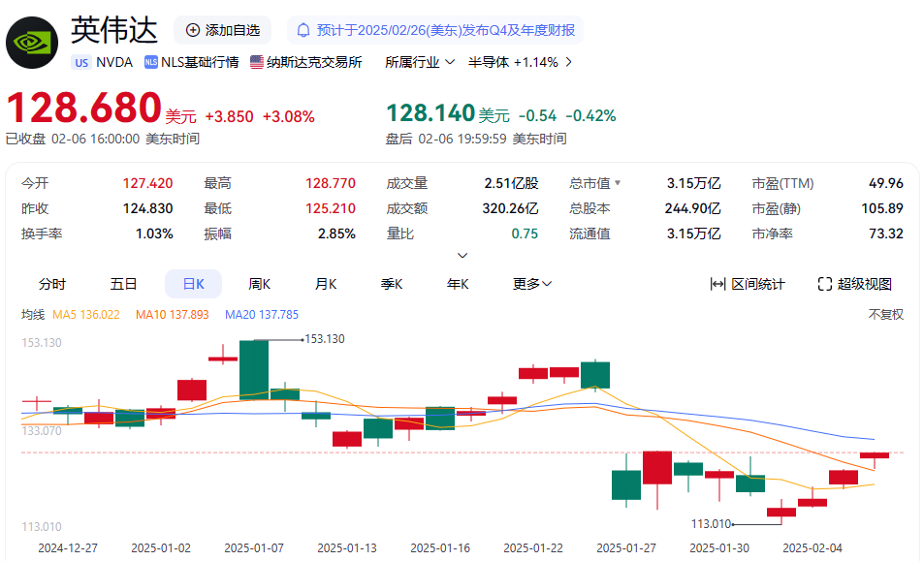This screenshot has height=561, width=924.
Task: Expand the 所属行业 dropdown
Action: coord(420,62)
